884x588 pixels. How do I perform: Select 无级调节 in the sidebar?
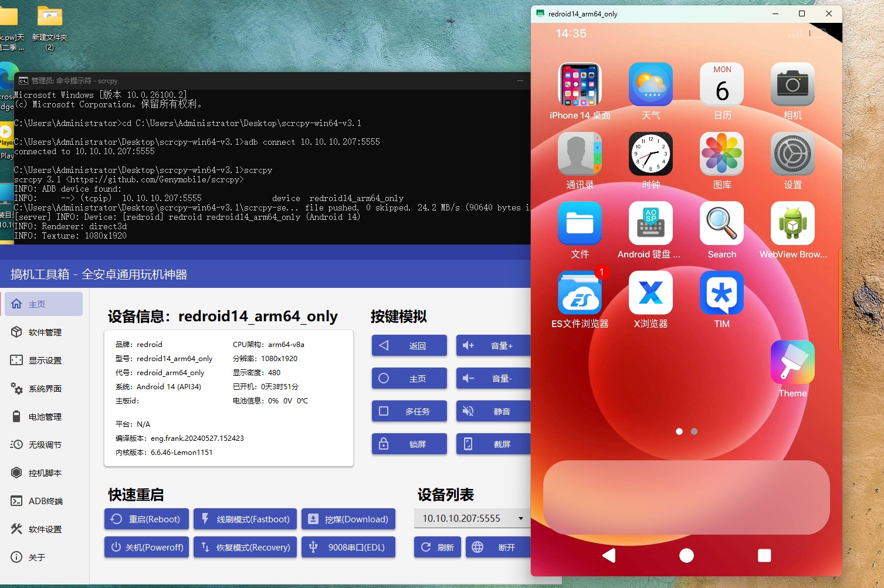click(x=43, y=445)
